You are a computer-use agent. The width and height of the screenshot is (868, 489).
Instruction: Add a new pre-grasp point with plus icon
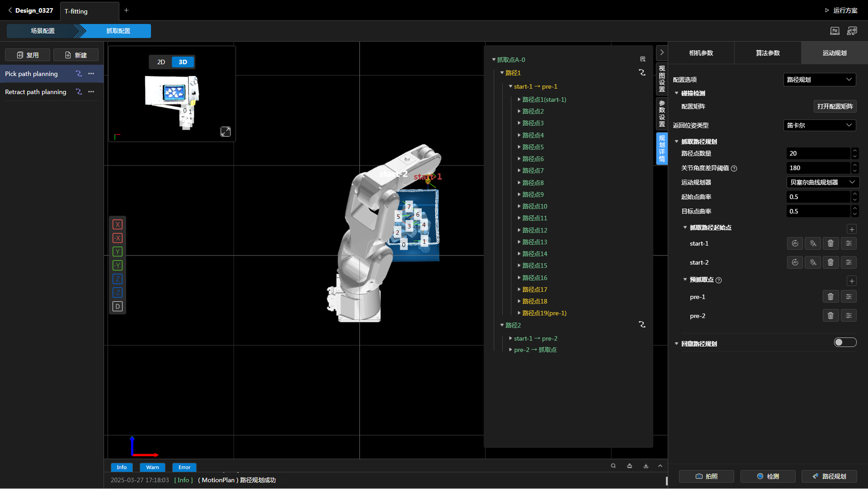(x=852, y=281)
